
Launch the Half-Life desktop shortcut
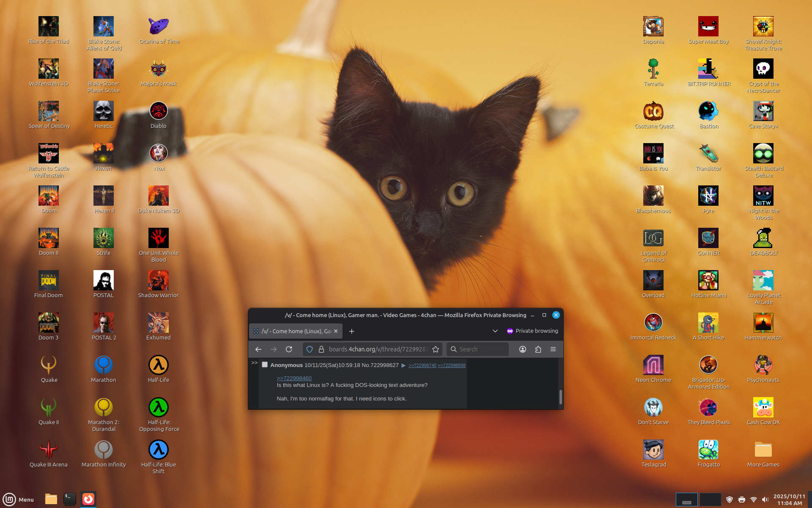tap(159, 366)
